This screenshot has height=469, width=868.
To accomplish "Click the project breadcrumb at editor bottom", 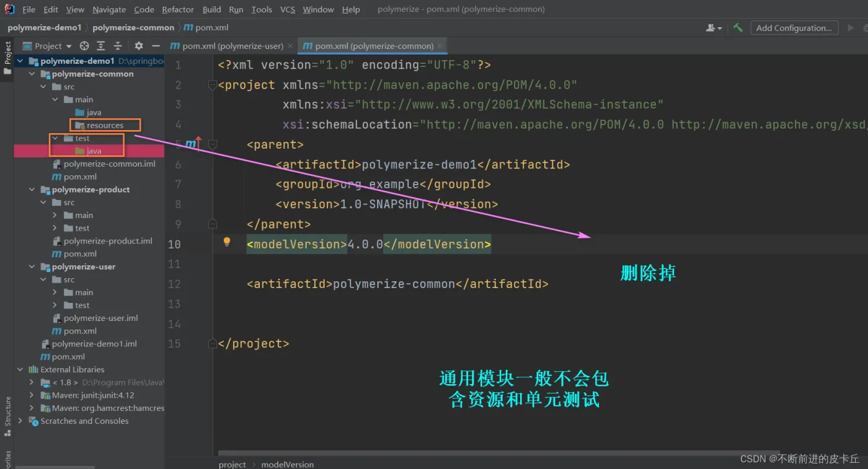I will tap(232, 464).
